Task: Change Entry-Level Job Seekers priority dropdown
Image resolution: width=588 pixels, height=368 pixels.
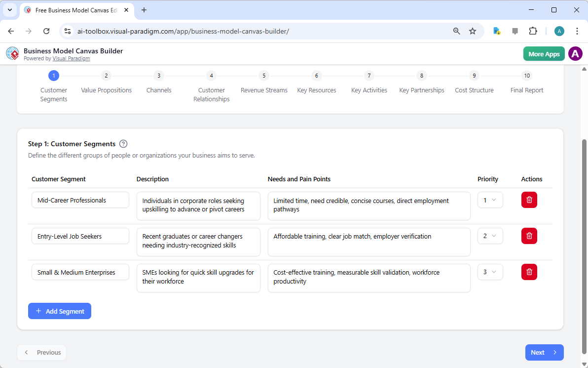Action: [490, 236]
